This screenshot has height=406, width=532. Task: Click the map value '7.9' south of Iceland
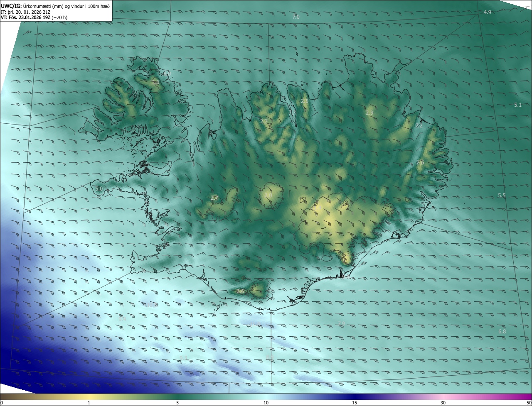pos(342,324)
